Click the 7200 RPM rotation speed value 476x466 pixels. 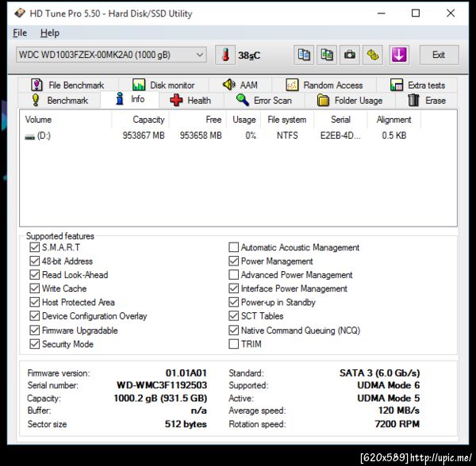pyautogui.click(x=397, y=424)
